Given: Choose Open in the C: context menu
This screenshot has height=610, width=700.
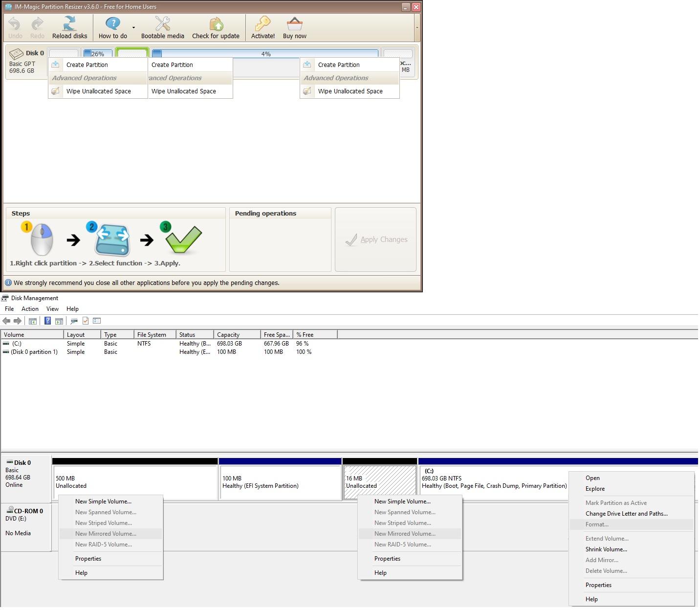Looking at the screenshot, I should [x=632, y=478].
